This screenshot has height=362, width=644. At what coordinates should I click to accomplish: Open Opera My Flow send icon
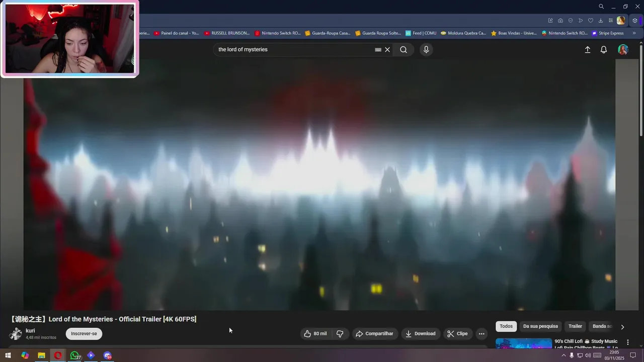point(581,21)
